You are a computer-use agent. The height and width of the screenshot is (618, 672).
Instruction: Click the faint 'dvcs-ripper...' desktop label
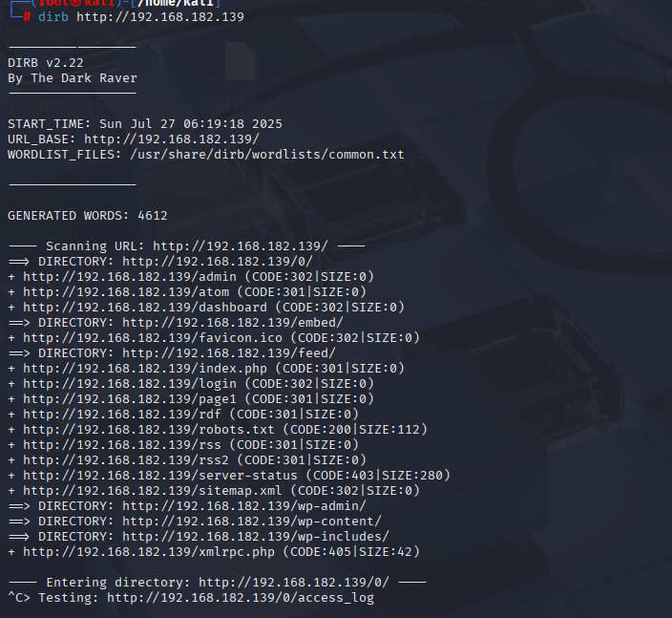click(39, 103)
